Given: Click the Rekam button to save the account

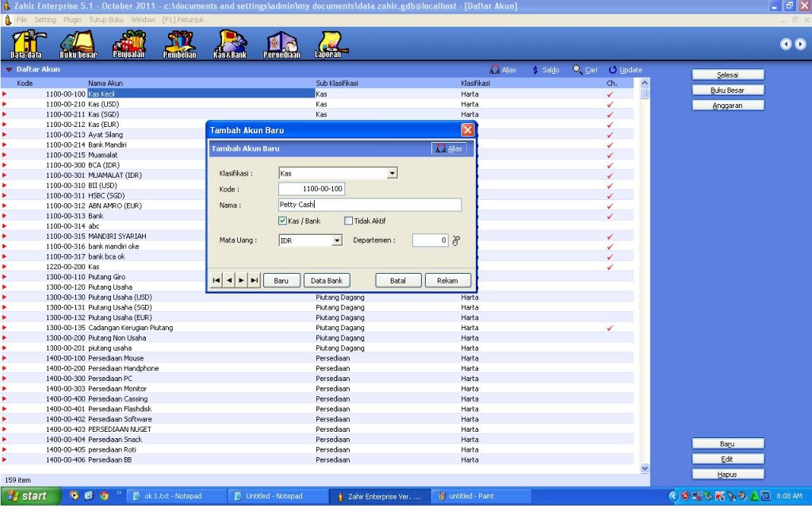Looking at the screenshot, I should pos(447,280).
